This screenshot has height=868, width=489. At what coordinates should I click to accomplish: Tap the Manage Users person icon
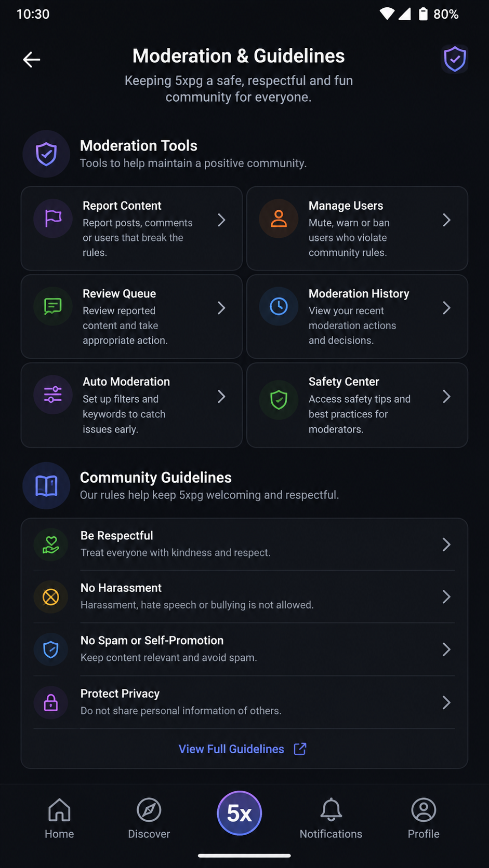(279, 219)
